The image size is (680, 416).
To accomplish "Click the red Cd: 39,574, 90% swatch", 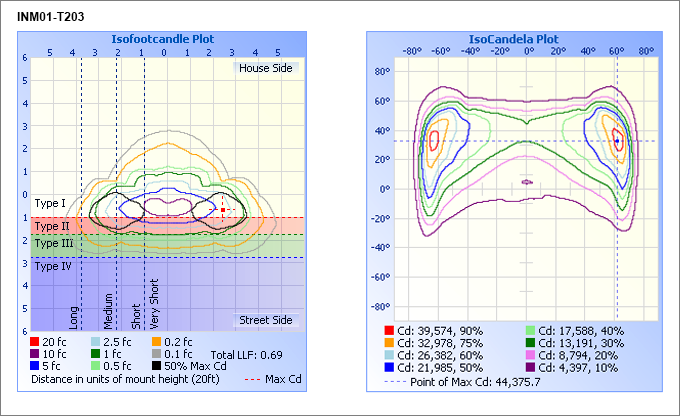I will 389,329.
